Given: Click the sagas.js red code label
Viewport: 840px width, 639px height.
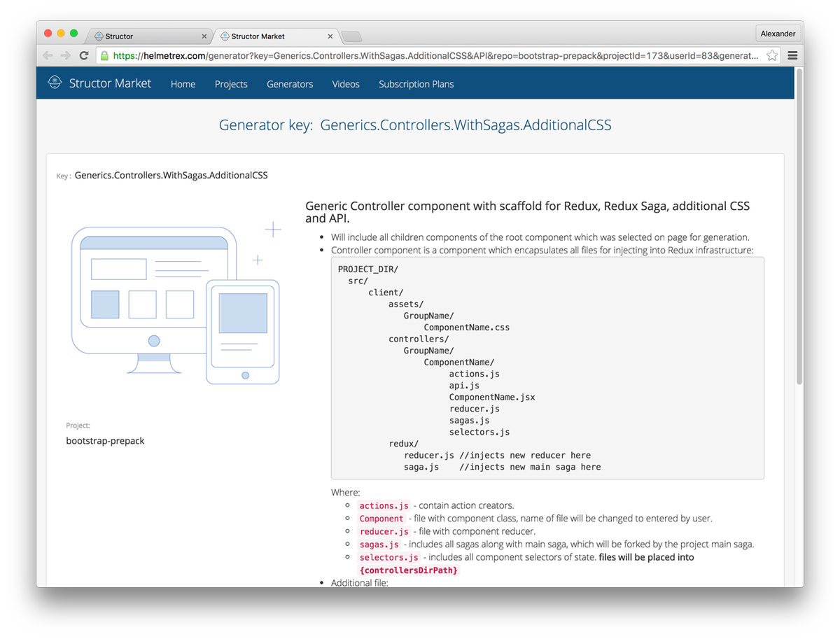Looking at the screenshot, I should pyautogui.click(x=379, y=545).
